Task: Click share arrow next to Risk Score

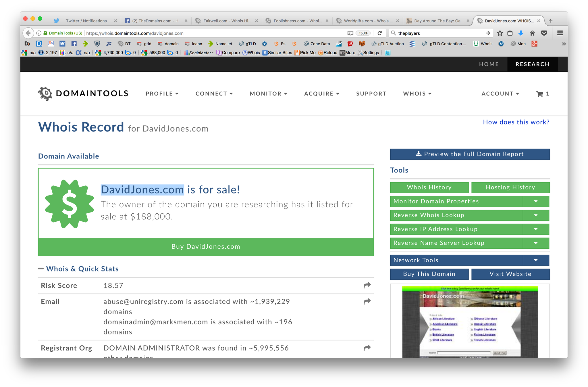Action: pyautogui.click(x=367, y=285)
